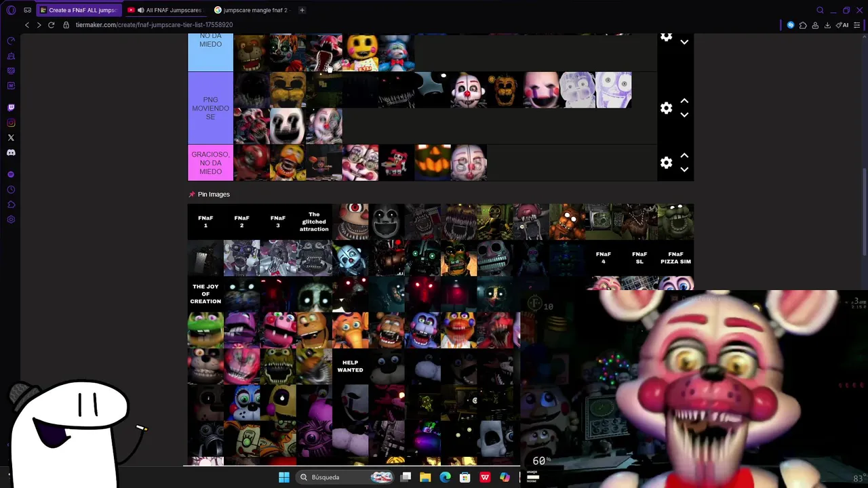Move the PNG MOVIENDOSE tier up
Screen dimensions: 868x488
684,101
